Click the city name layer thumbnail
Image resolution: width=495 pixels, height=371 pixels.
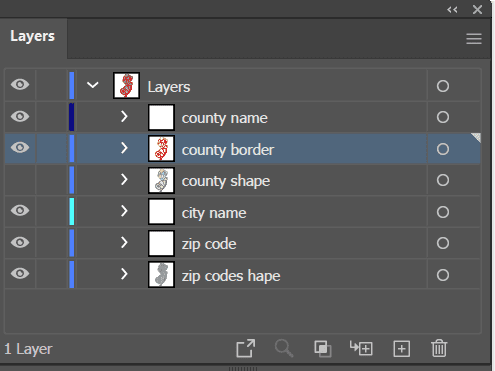[161, 212]
